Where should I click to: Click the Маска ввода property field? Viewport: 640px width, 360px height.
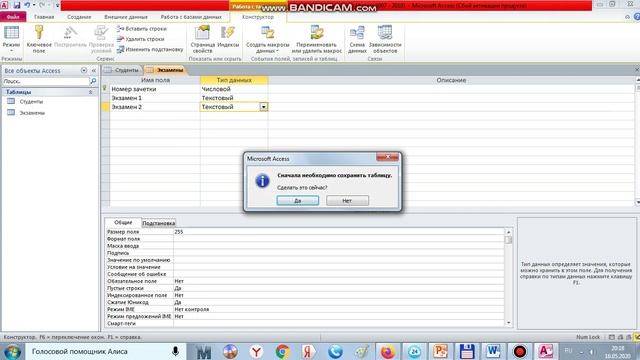coord(339,246)
